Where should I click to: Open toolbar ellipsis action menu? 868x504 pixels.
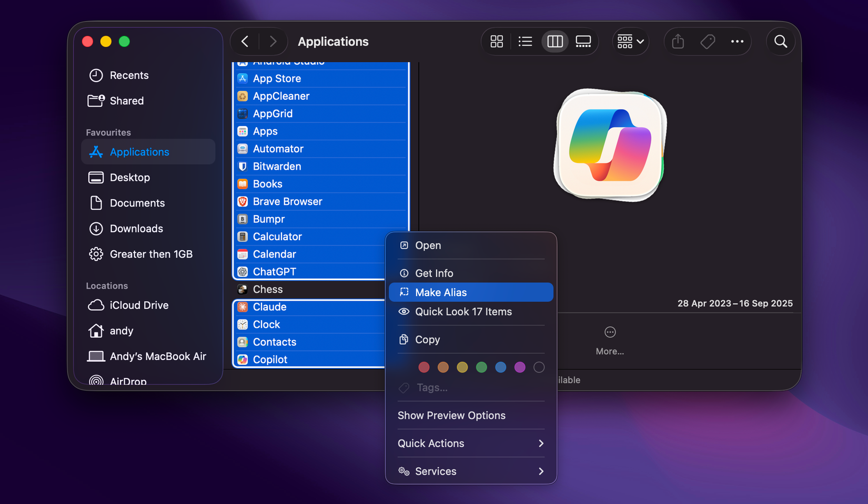point(737,42)
